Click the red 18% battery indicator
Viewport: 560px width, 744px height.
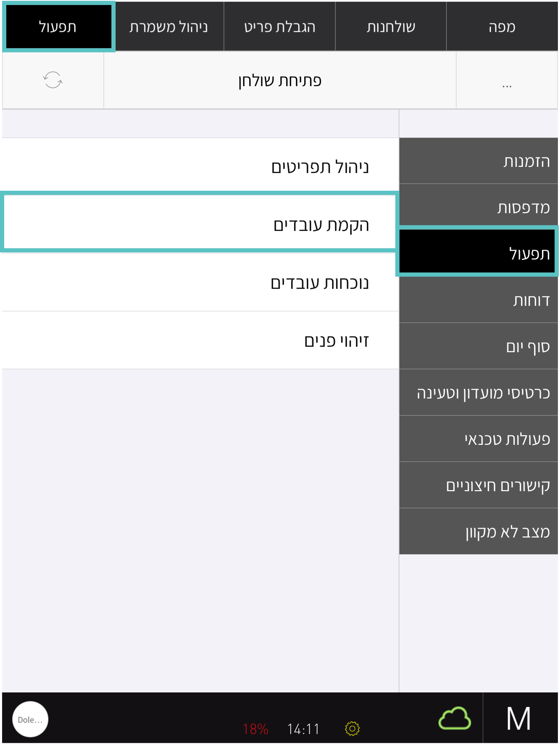pos(256,729)
